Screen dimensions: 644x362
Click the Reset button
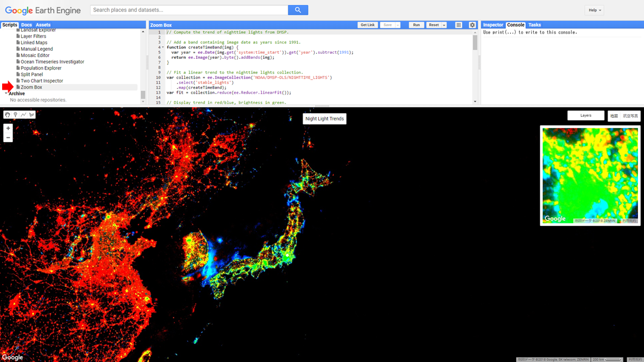434,25
